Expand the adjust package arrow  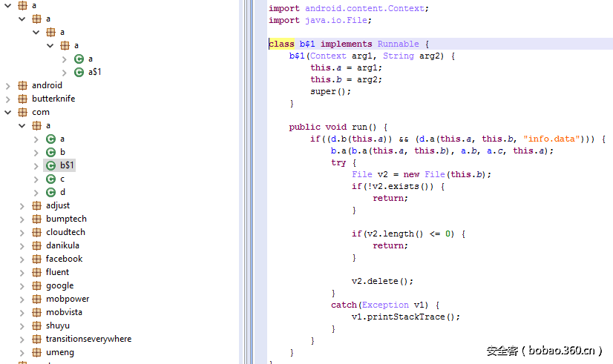click(x=23, y=205)
